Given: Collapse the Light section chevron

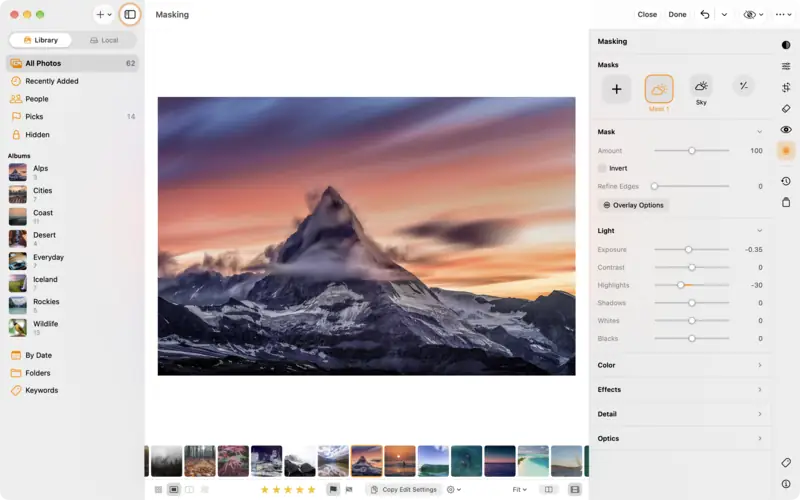Looking at the screenshot, I should click(x=759, y=231).
